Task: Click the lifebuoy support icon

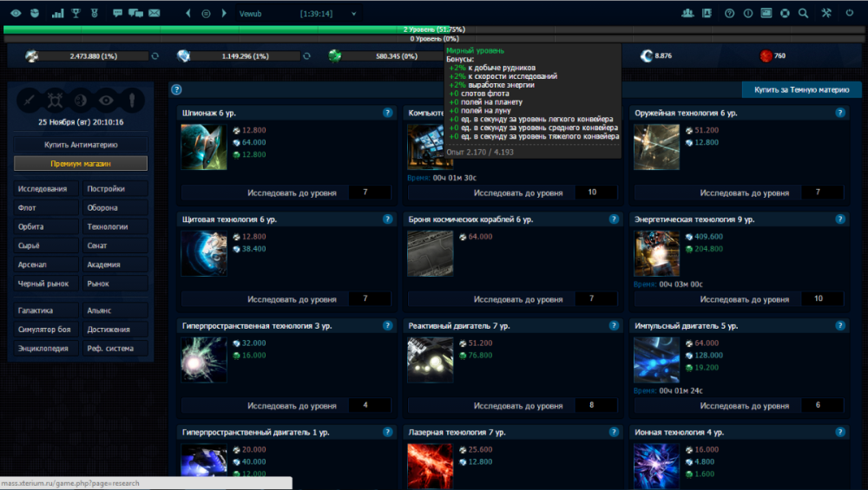Action: tap(785, 13)
